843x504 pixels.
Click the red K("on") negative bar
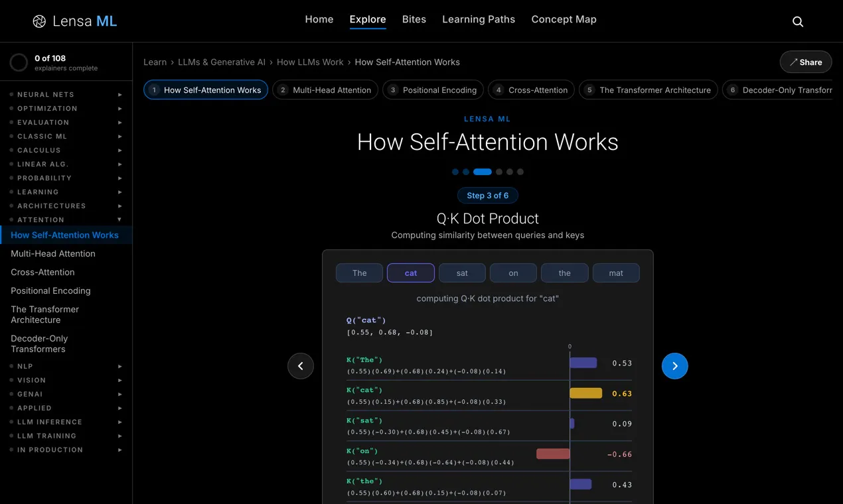pos(553,454)
